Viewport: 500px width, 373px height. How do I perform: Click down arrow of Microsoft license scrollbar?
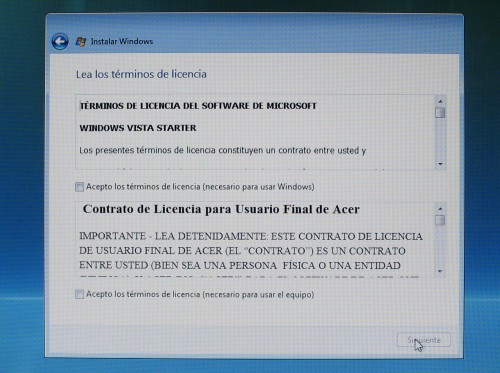click(440, 164)
